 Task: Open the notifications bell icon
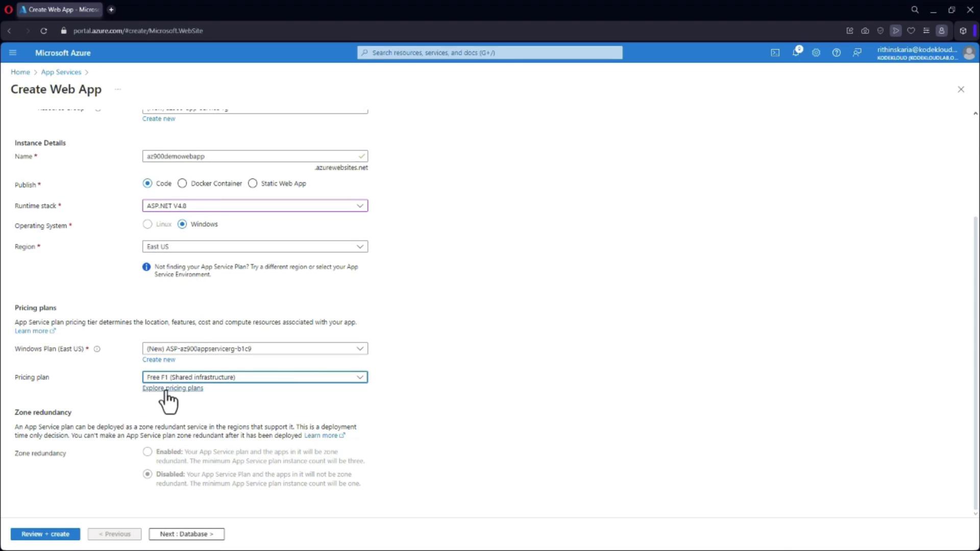796,53
